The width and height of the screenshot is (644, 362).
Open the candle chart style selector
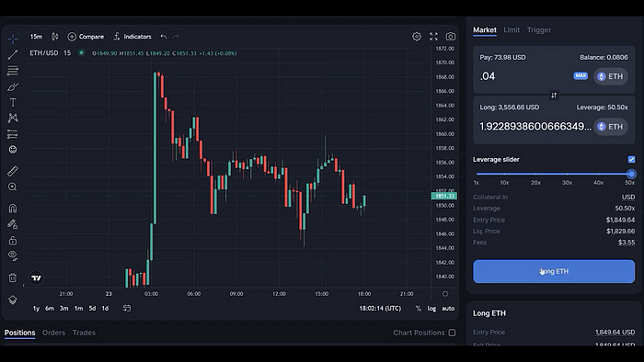pos(54,37)
